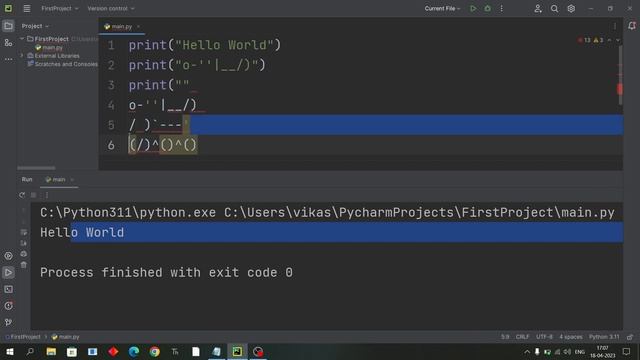Open Version control dropdown

[111, 8]
